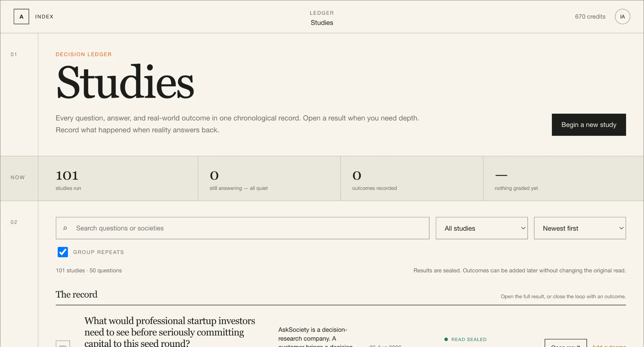
Task: Click the 'DECISION LEDGER' label
Action: (84, 54)
